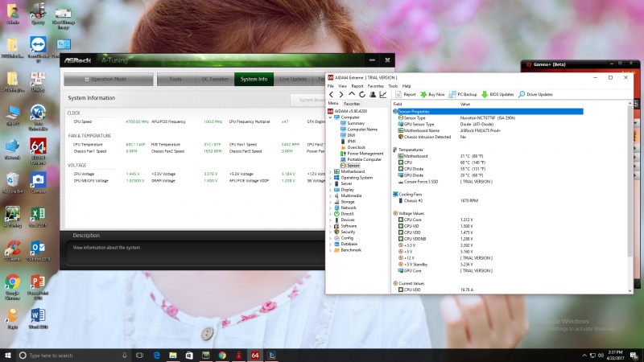The width and height of the screenshot is (644, 362).
Task: Switch to the Favorites tab in AIDA64
Action: 353,104
